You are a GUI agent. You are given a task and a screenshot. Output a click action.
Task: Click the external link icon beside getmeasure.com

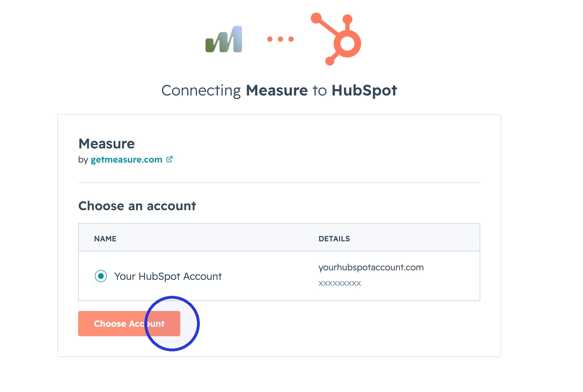pos(170,159)
